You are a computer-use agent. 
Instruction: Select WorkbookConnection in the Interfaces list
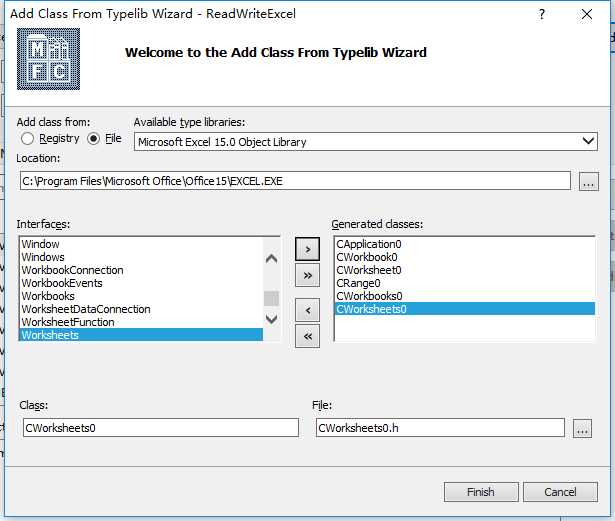(141, 270)
